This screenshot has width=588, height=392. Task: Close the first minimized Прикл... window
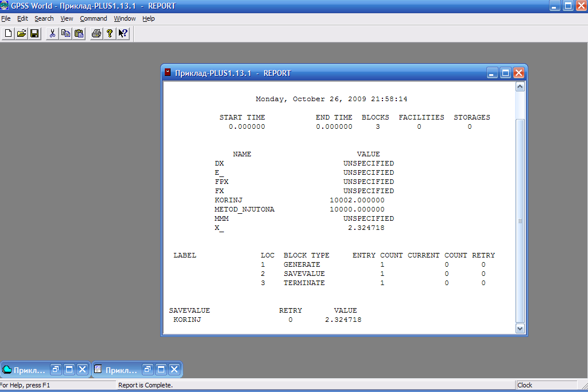82,370
